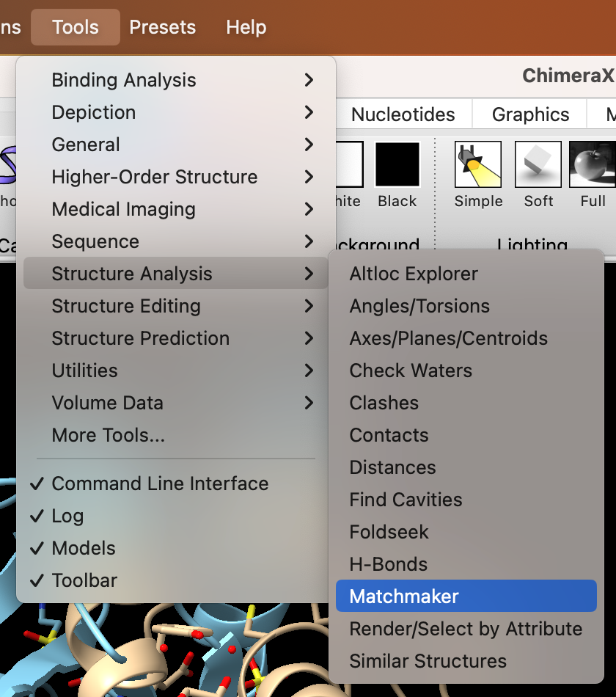Toggle the Log panel visibility
Viewport: 616px width, 697px height.
coord(67,516)
